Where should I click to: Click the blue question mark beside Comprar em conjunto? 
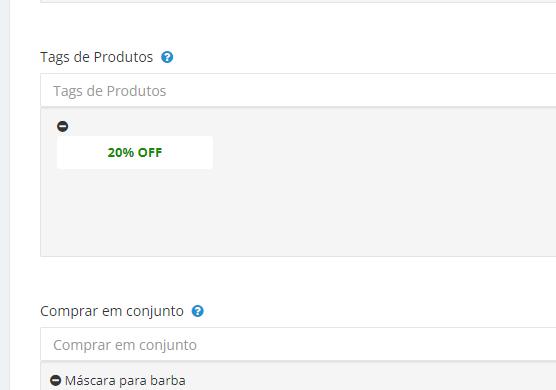[198, 311]
